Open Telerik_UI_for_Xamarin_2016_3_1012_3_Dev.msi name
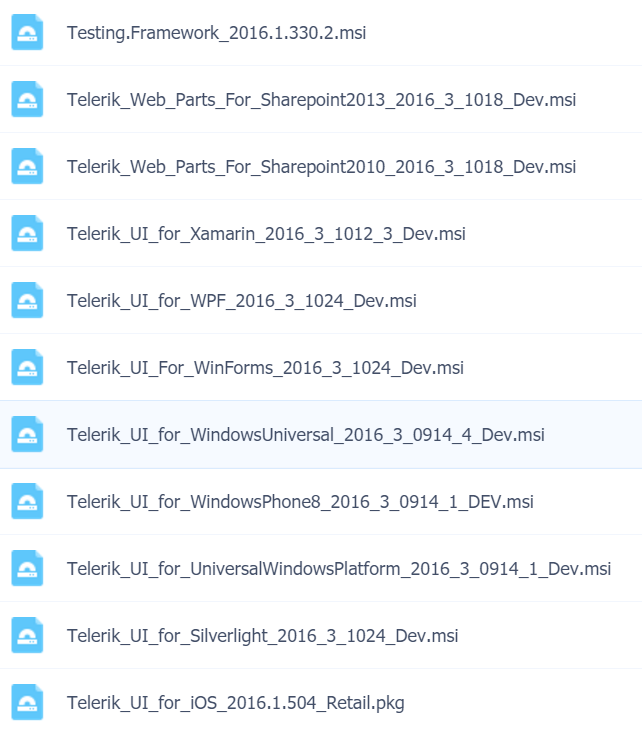 click(x=266, y=234)
